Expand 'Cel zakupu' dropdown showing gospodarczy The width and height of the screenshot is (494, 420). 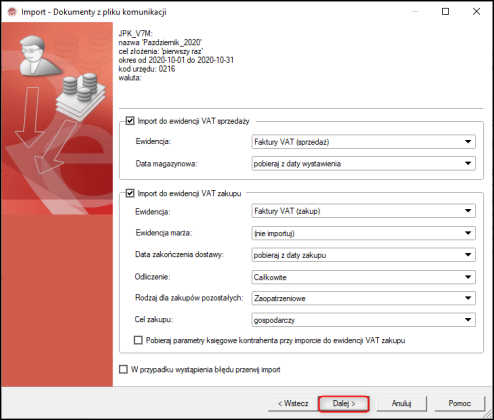click(x=363, y=320)
